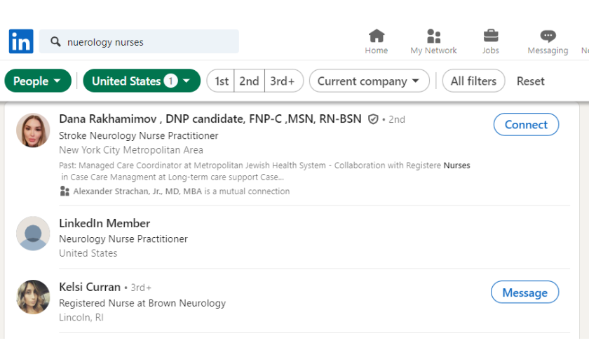Click the mutual connection people icon
Image resolution: width=589 pixels, height=364 pixels.
(x=65, y=191)
